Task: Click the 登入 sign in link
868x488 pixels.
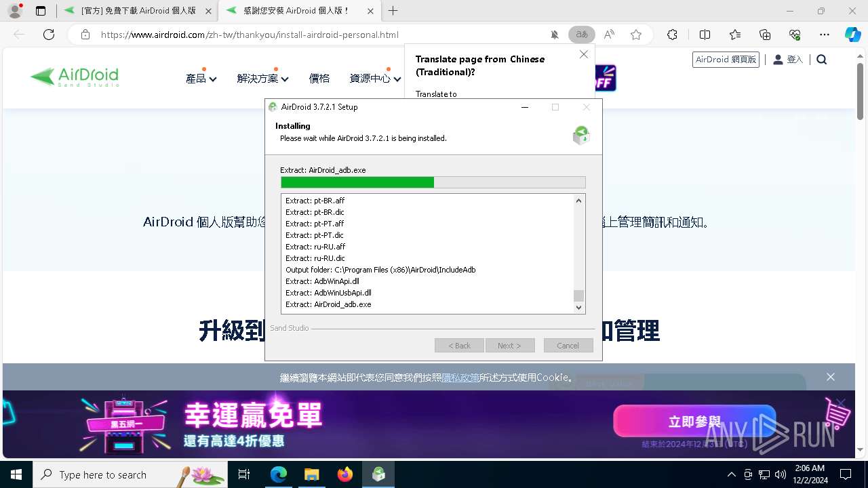Action: click(x=789, y=60)
